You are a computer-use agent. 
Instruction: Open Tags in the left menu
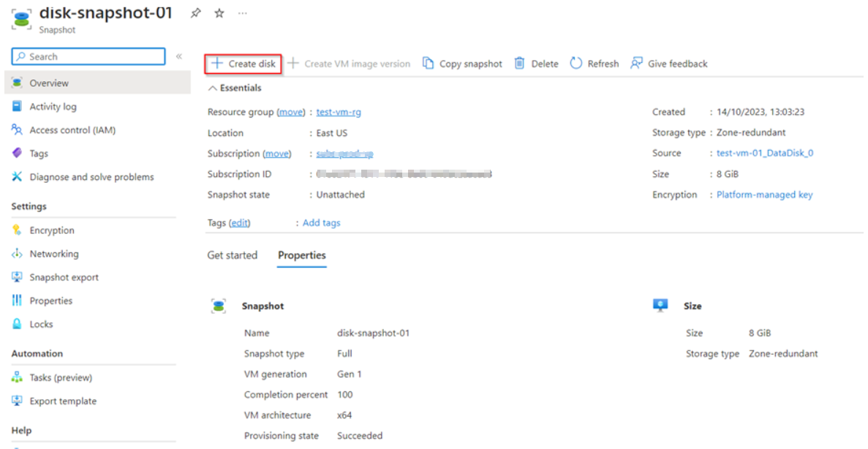(x=39, y=154)
